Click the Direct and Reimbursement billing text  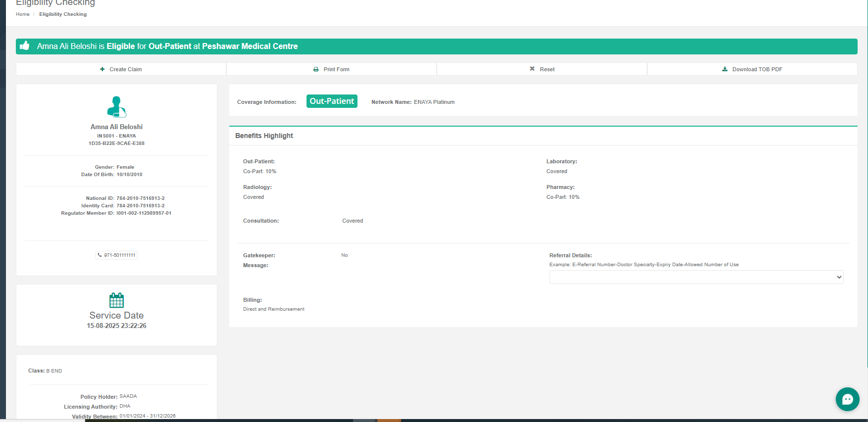273,309
